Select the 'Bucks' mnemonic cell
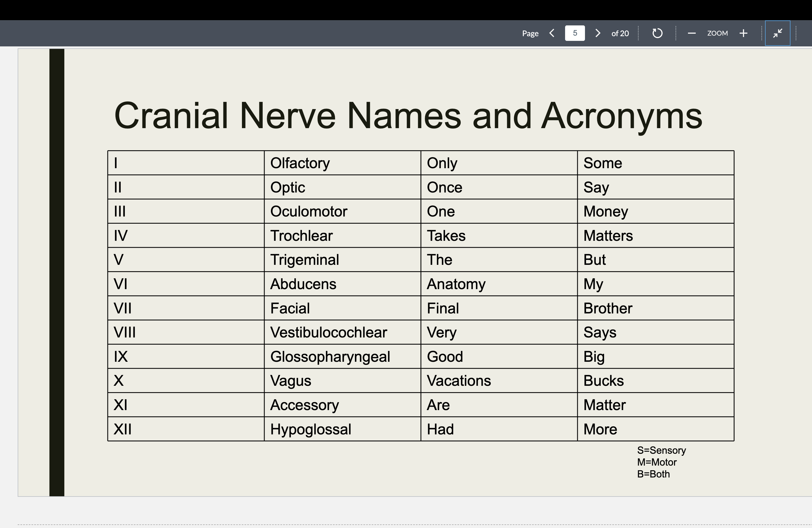 [x=603, y=381]
